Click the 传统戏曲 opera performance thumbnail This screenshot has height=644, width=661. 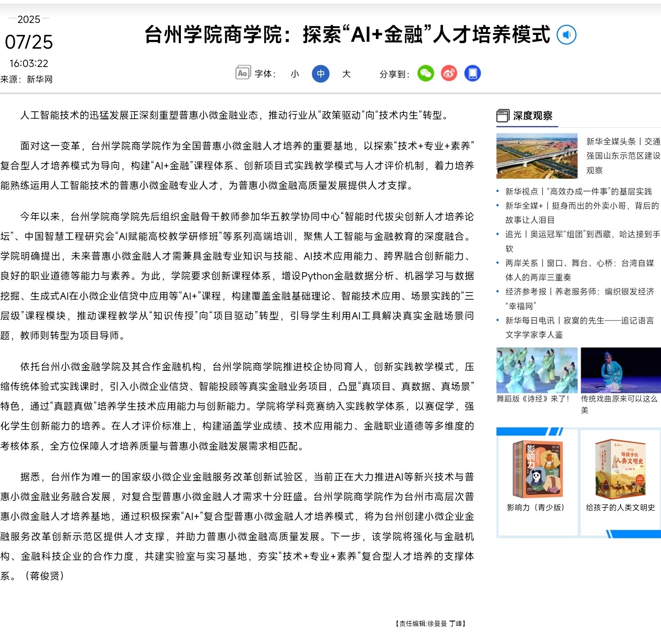coord(621,370)
